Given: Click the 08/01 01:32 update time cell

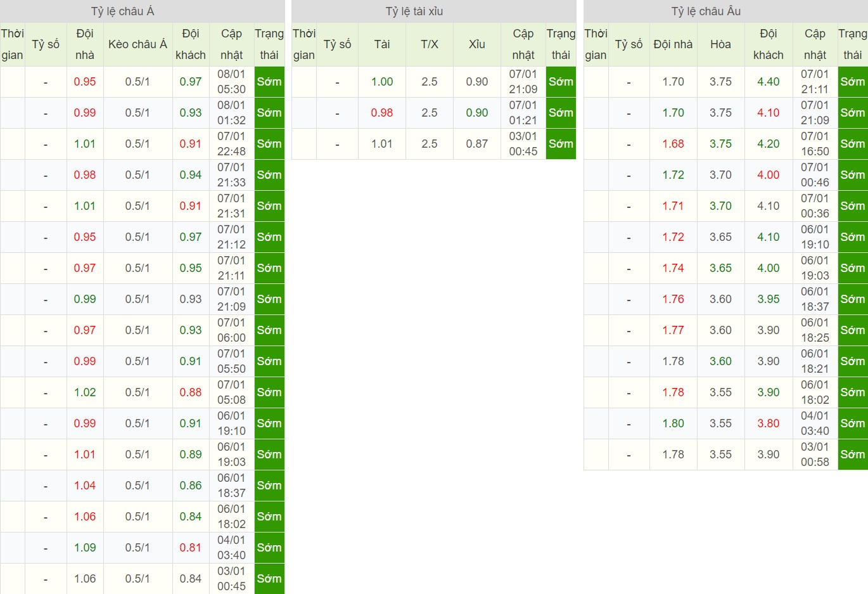Looking at the screenshot, I should tap(231, 113).
